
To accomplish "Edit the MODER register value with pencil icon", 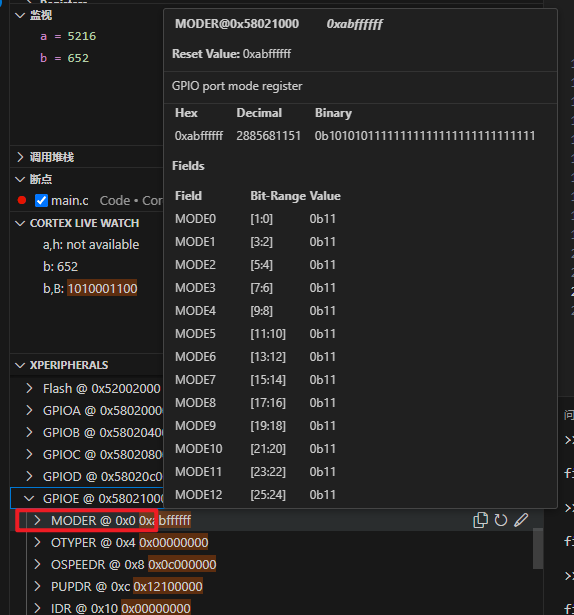I will (521, 520).
